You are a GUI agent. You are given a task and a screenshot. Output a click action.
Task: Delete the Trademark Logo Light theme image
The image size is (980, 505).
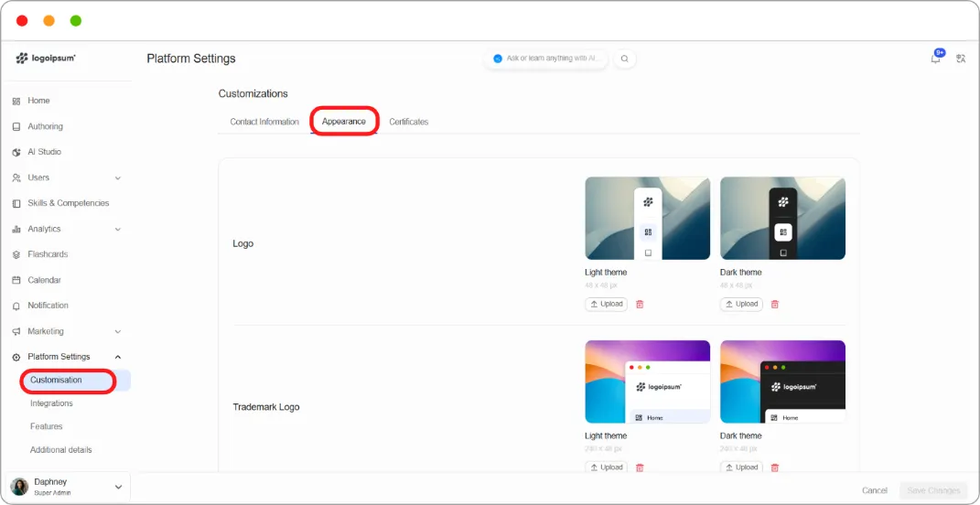click(640, 467)
